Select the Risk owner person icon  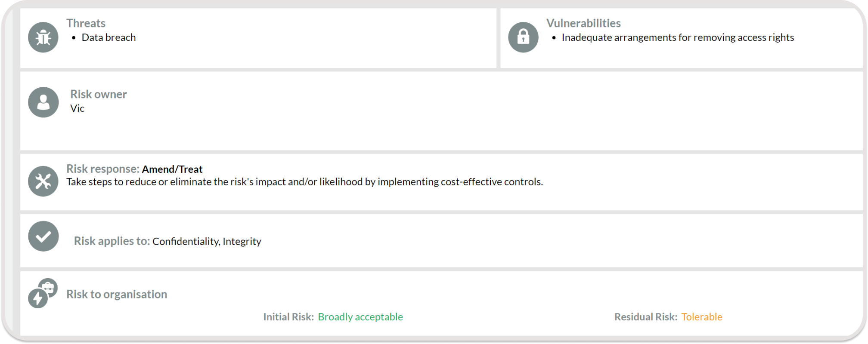(x=43, y=102)
